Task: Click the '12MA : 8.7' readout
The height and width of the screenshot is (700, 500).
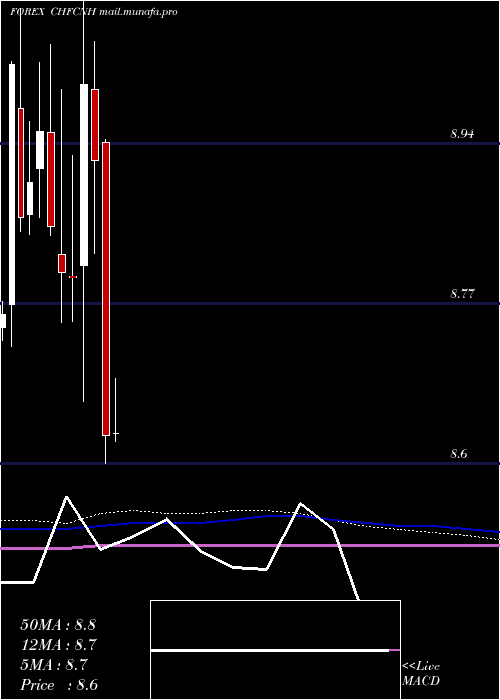Action: tap(59, 645)
